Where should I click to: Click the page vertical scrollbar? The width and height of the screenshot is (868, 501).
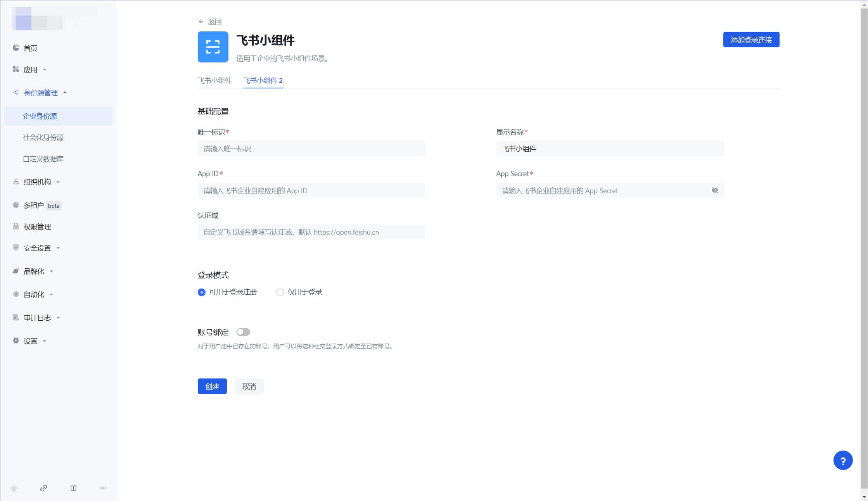click(x=864, y=248)
